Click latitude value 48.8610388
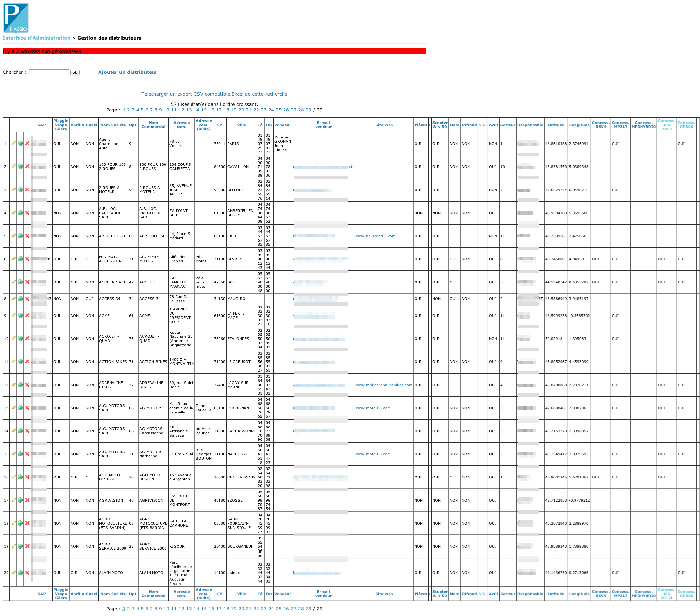 coord(556,144)
